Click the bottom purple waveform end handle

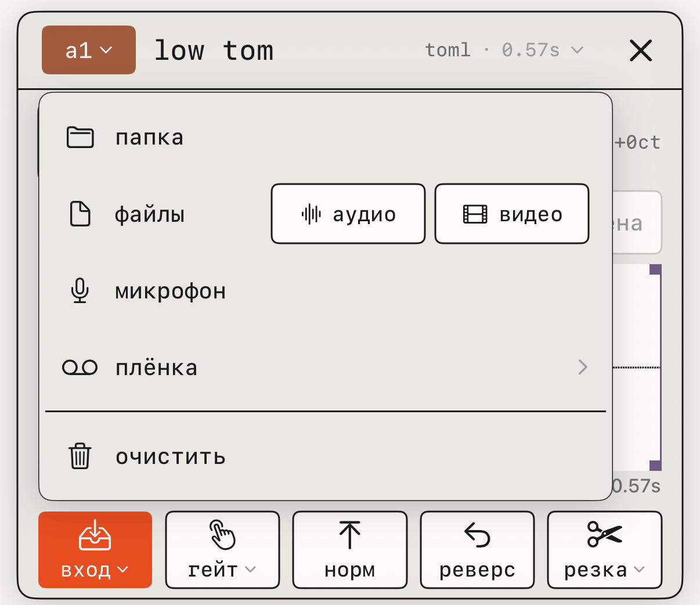click(x=655, y=466)
